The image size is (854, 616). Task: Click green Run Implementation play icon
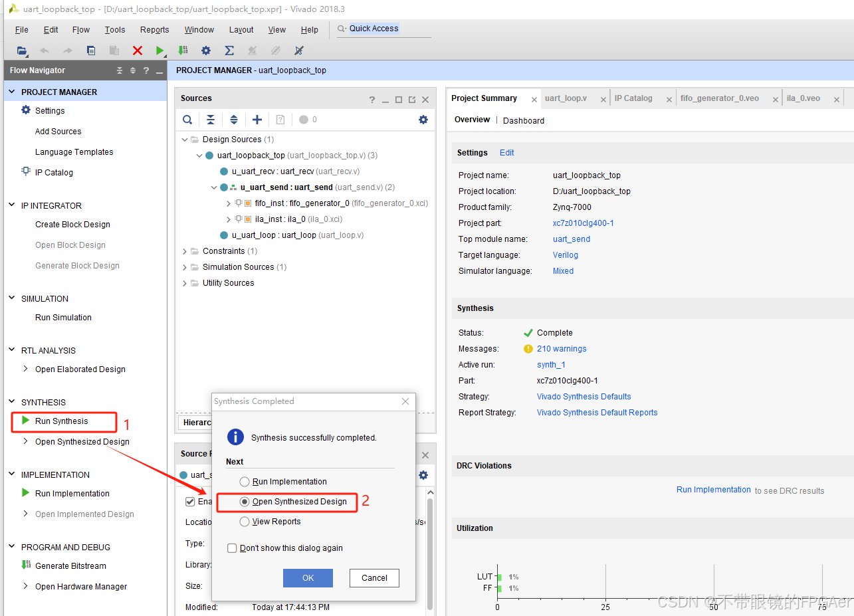[x=25, y=493]
